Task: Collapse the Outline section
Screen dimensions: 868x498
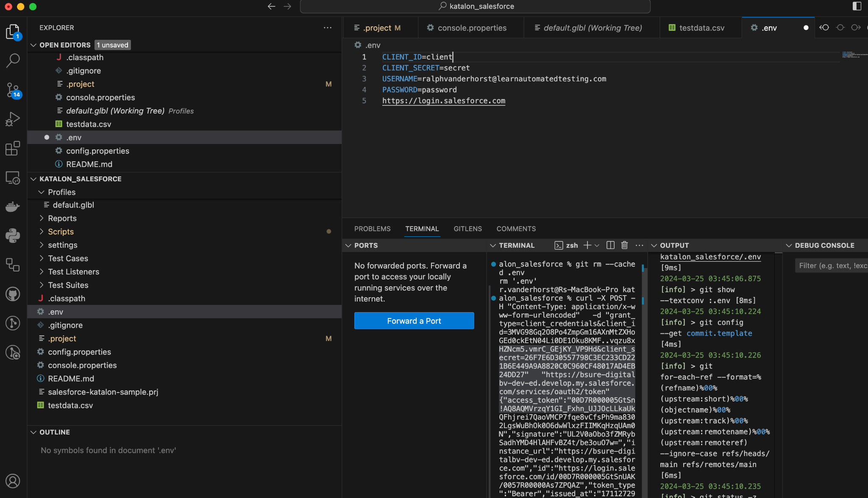Action: click(34, 432)
